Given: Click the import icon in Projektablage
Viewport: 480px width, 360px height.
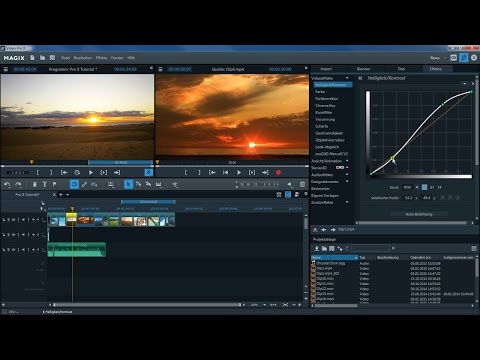Looking at the screenshot, I should coord(317,248).
